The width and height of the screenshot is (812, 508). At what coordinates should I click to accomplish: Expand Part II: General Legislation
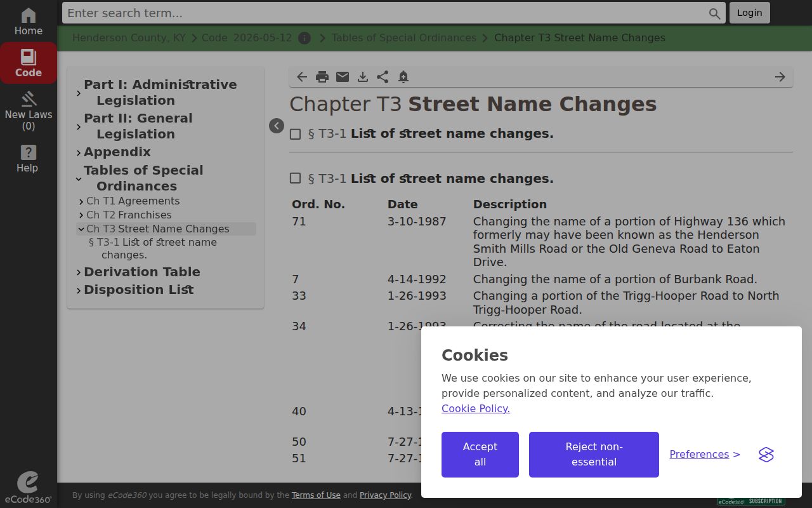tap(79, 127)
